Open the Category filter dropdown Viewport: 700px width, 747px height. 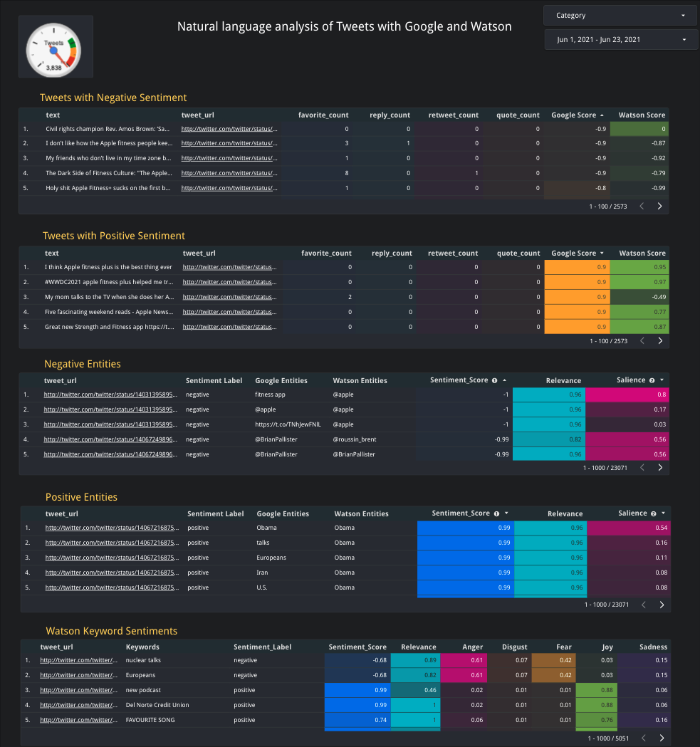[620, 16]
